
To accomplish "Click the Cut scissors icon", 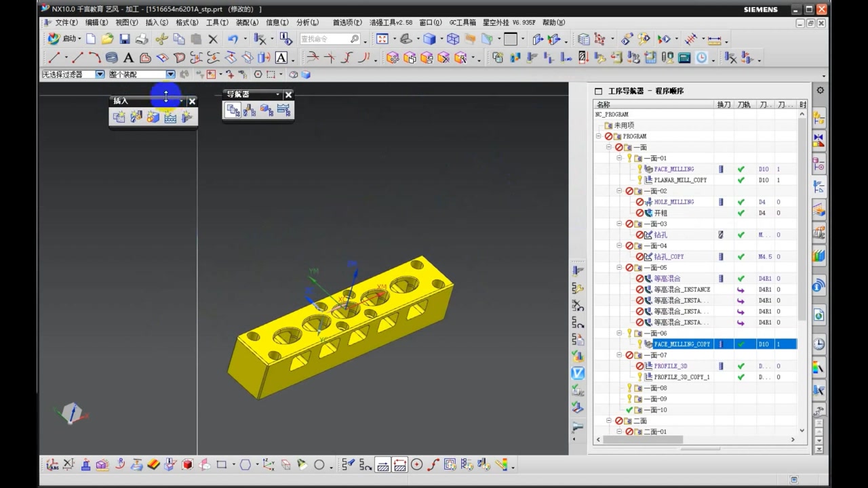I will click(x=161, y=39).
